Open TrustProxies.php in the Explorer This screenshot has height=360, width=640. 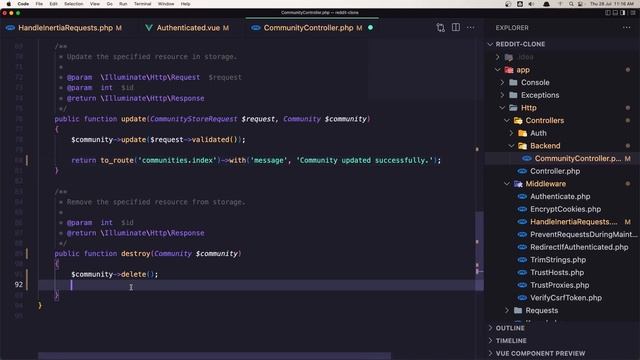pyautogui.click(x=559, y=285)
